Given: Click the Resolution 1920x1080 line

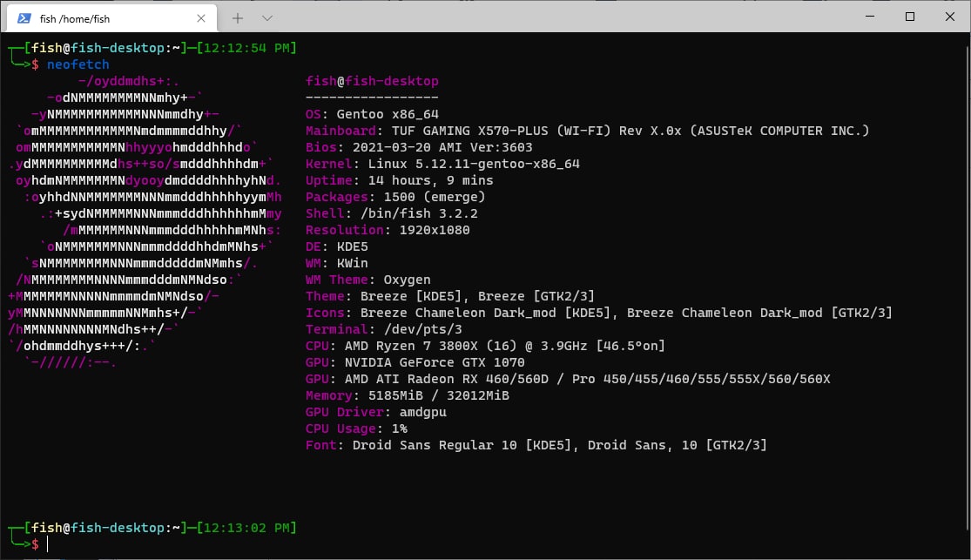Looking at the screenshot, I should tap(388, 230).
